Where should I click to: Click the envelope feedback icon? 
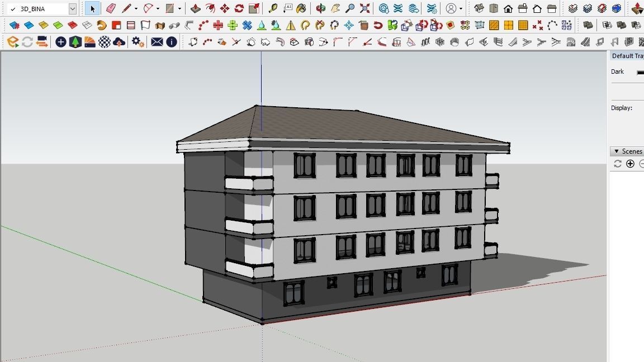click(x=157, y=42)
